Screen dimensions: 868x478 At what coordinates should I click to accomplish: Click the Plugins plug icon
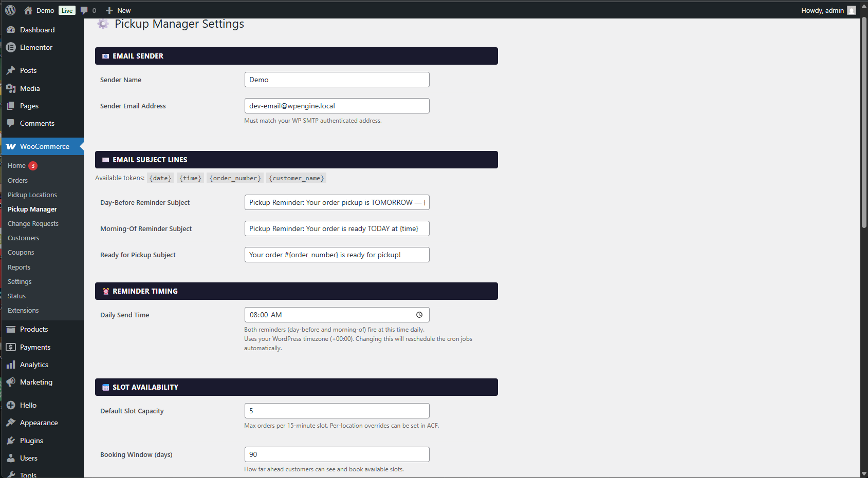point(11,441)
